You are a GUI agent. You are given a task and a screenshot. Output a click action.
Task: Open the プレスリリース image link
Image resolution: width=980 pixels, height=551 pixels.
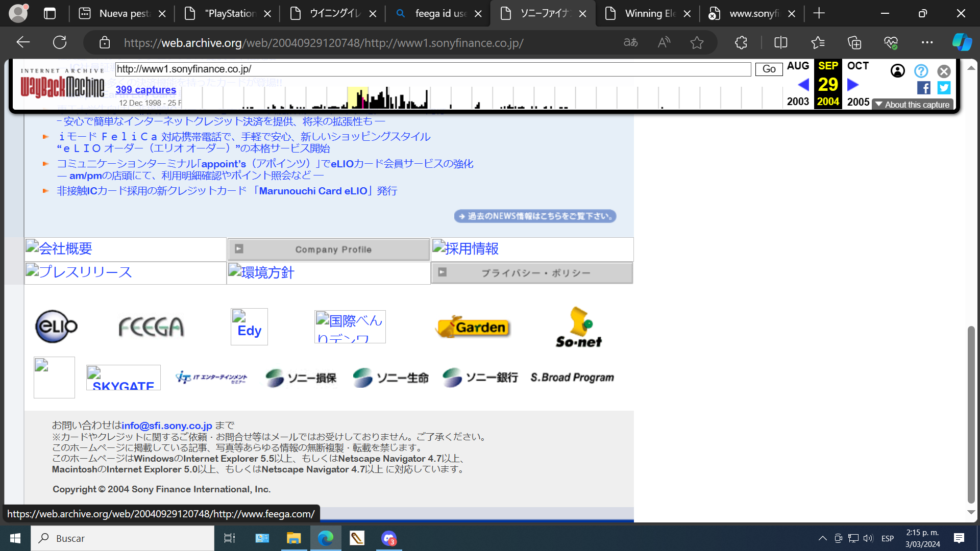[126, 272]
